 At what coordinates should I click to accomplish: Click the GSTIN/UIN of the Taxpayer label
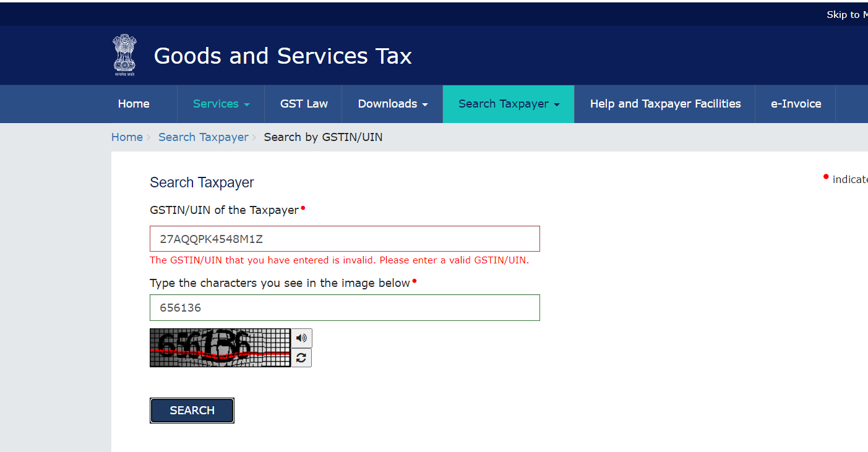pos(224,210)
